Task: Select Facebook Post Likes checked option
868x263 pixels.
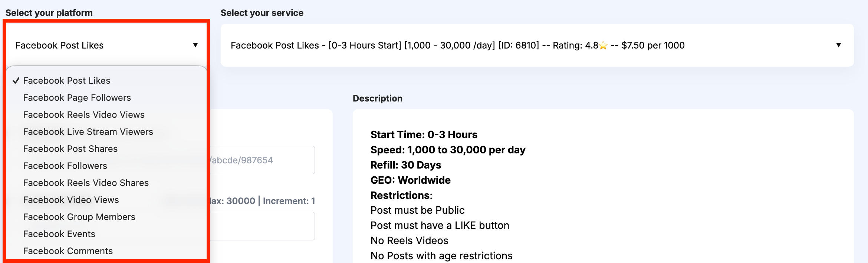Action: pos(67,81)
